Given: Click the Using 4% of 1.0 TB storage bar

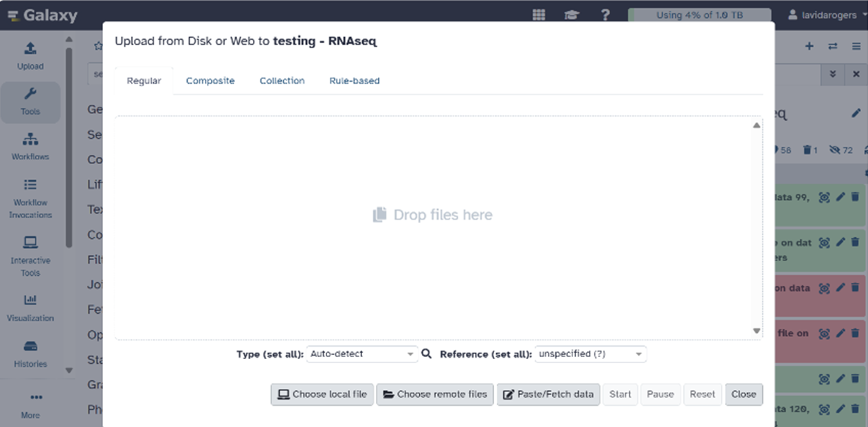Looking at the screenshot, I should (699, 14).
